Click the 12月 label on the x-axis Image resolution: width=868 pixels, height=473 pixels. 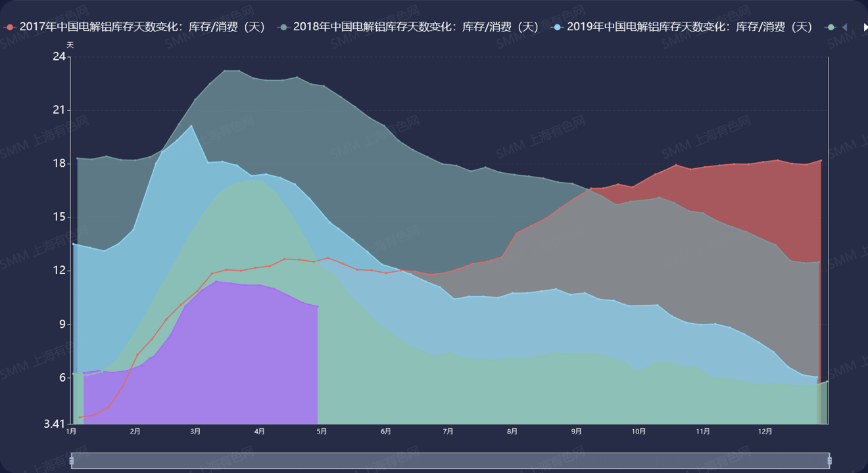765,432
